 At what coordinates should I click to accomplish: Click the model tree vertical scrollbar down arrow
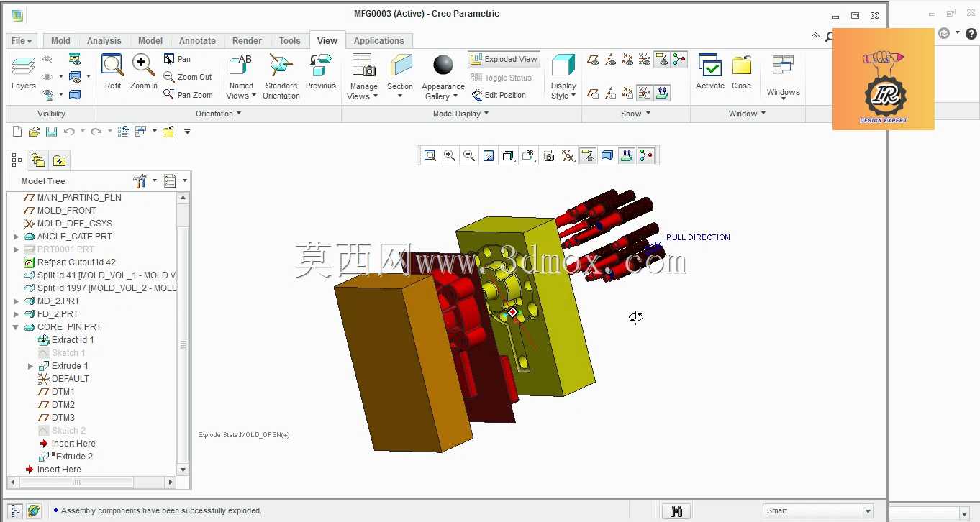(183, 470)
